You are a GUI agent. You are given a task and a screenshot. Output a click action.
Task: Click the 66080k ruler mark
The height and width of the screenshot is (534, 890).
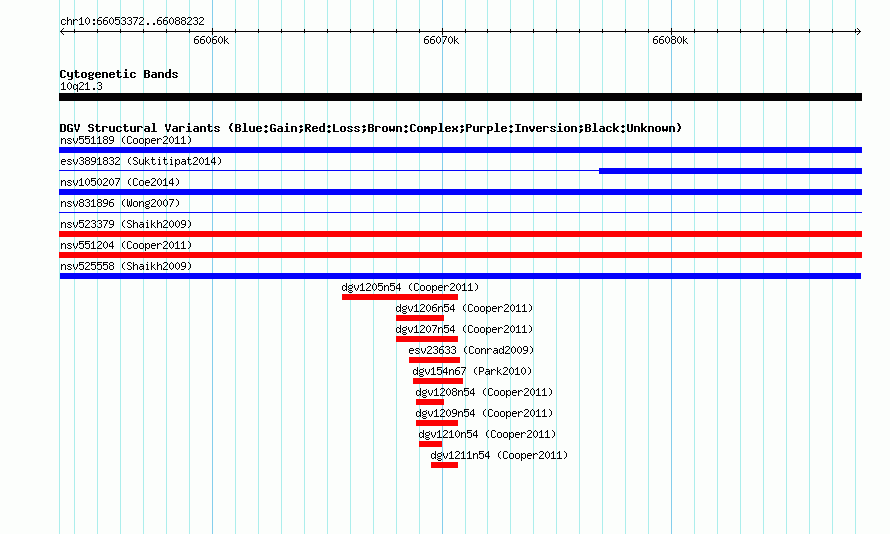pyautogui.click(x=670, y=40)
